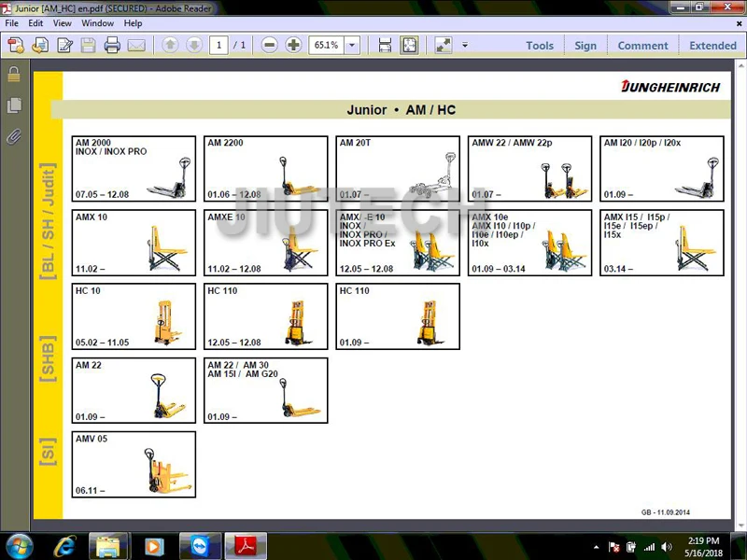Open the AMX 10e / I10 box

point(529,243)
